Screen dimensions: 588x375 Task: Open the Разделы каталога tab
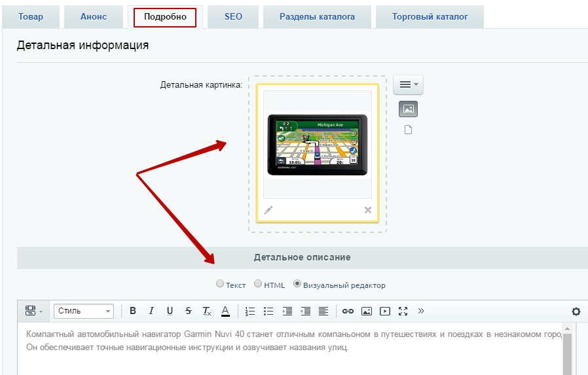(x=317, y=17)
